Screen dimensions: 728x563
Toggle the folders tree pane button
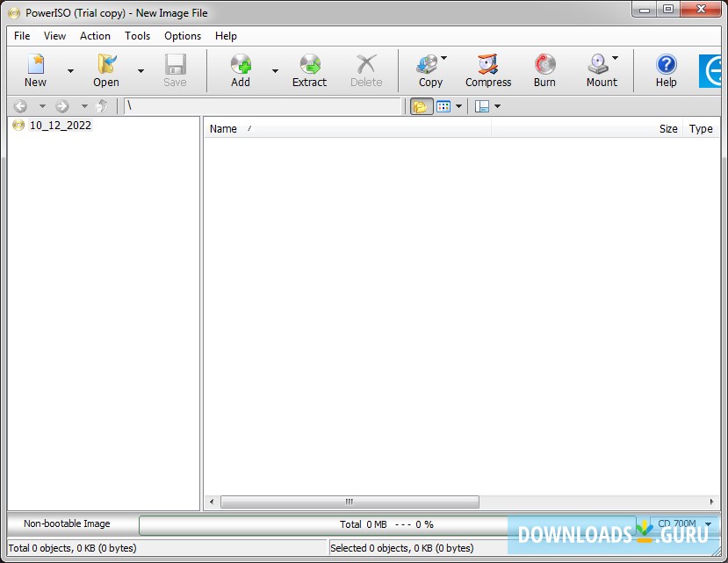click(422, 106)
